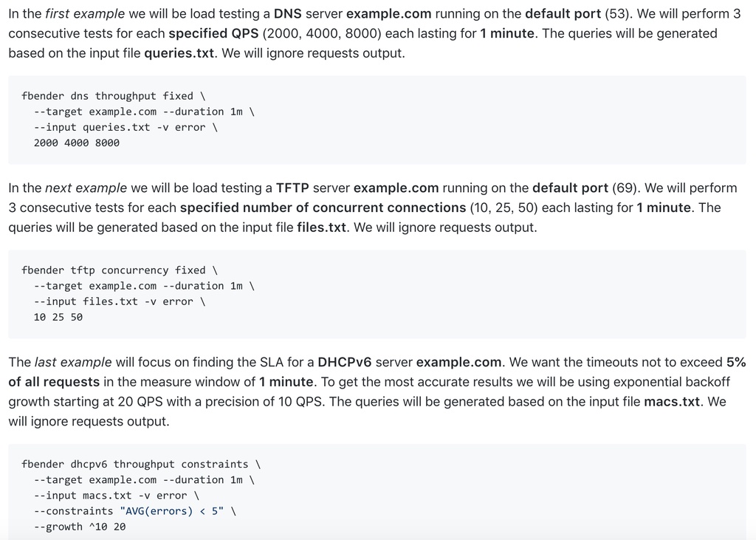Click 'specified number of concurrent connections' bold text
The height and width of the screenshot is (540, 756).
323,208
